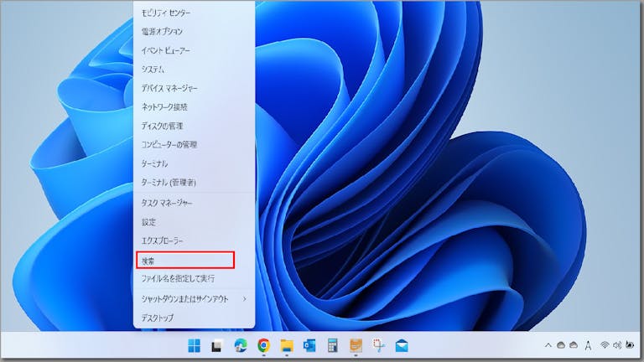Open Task View from the taskbar
644x362 pixels.
[x=217, y=346]
